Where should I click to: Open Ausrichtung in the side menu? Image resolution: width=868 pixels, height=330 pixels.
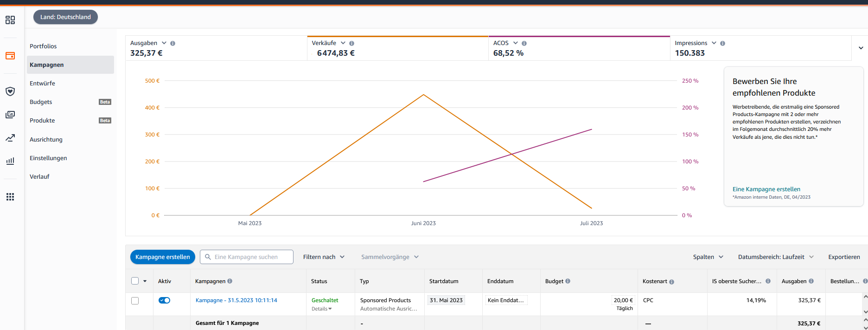coord(46,139)
